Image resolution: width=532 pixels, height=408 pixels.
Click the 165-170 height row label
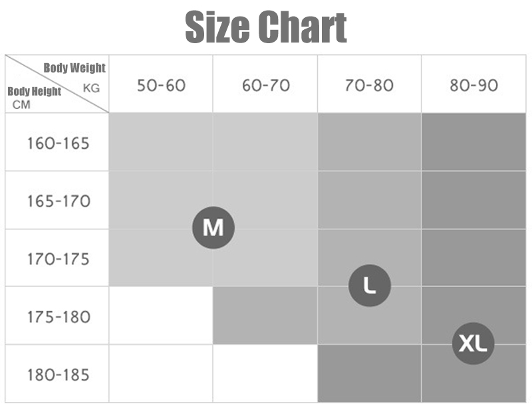tap(59, 201)
